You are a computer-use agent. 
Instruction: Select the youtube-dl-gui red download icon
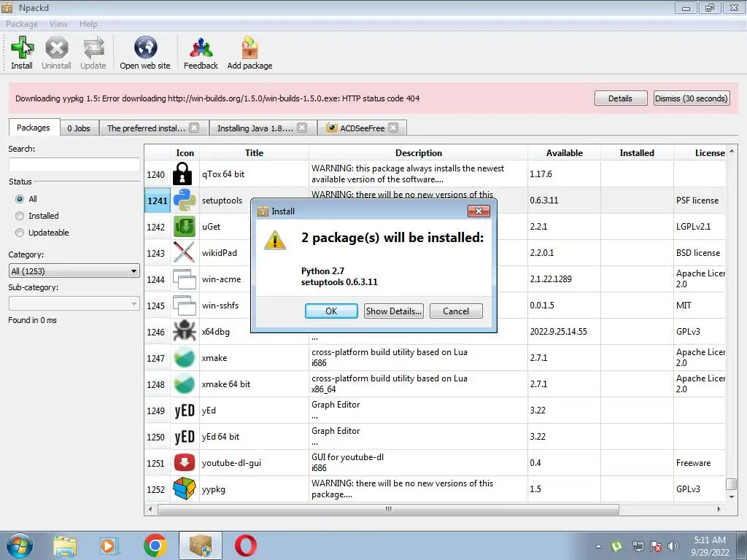[x=184, y=463]
